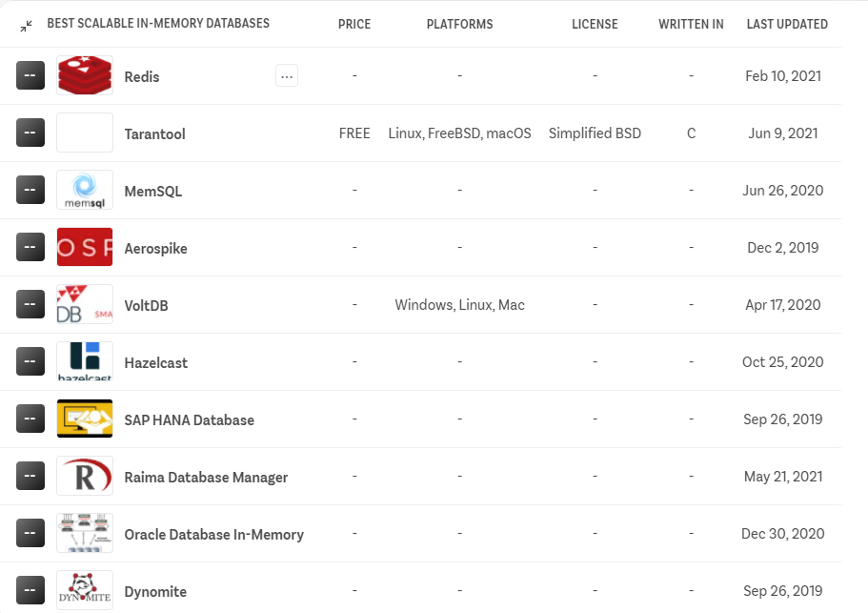Open the SAP HANA Database entry
Screen dimensions: 868x613
point(190,420)
